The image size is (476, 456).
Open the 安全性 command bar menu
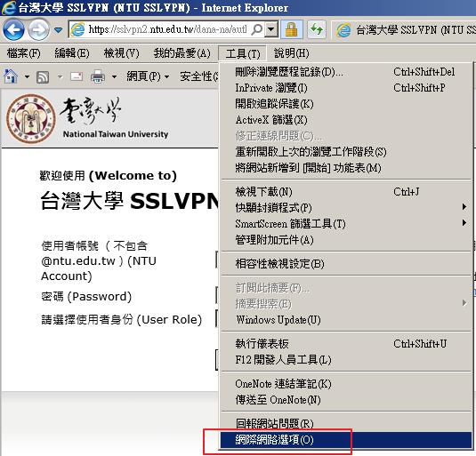pyautogui.click(x=198, y=76)
